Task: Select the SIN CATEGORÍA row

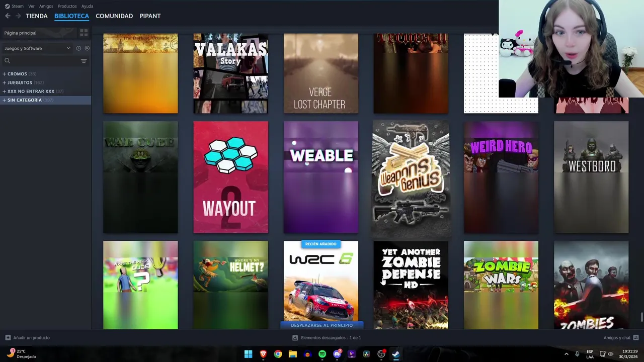Action: (45, 100)
